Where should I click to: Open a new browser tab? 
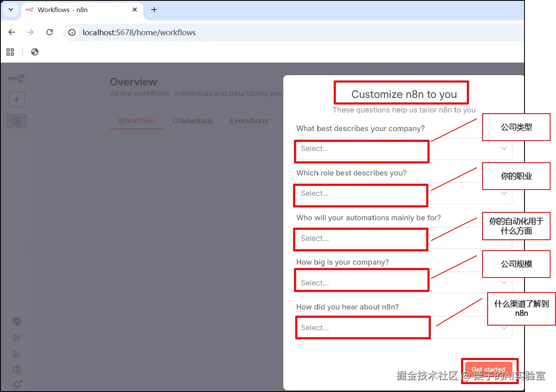click(154, 10)
